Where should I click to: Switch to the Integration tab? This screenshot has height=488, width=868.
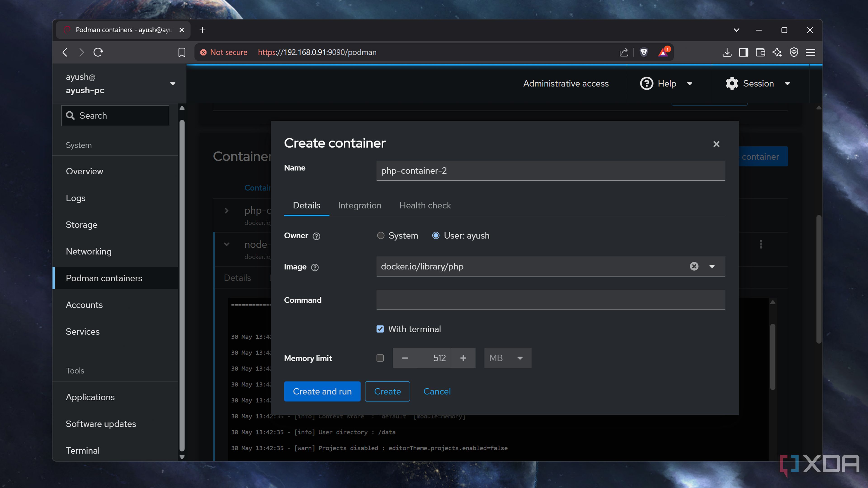pos(360,205)
